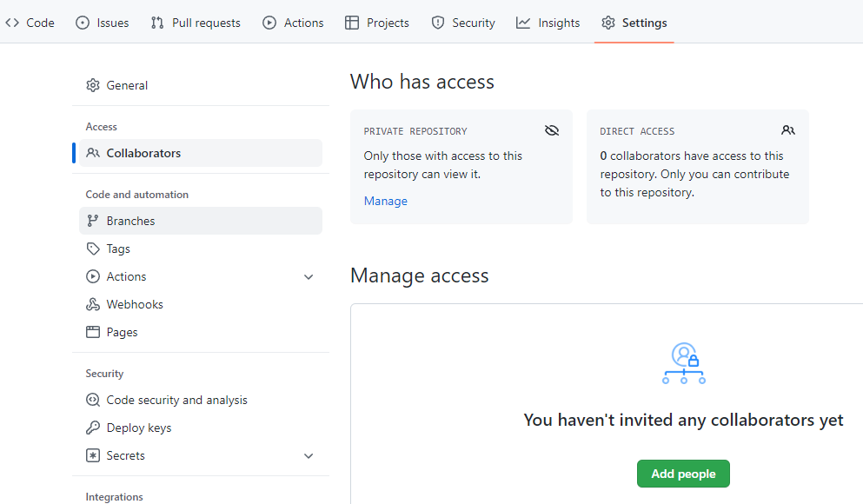Screen dimensions: 863x504
Task: Click the Settings gear icon in top tab
Action: pos(608,23)
